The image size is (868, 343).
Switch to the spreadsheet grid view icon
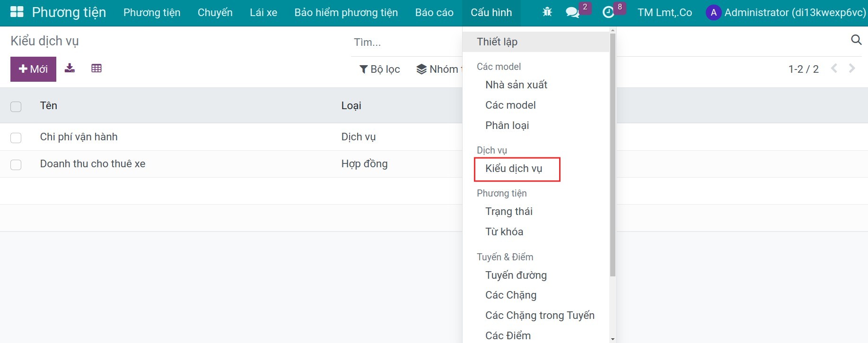pyautogui.click(x=96, y=68)
